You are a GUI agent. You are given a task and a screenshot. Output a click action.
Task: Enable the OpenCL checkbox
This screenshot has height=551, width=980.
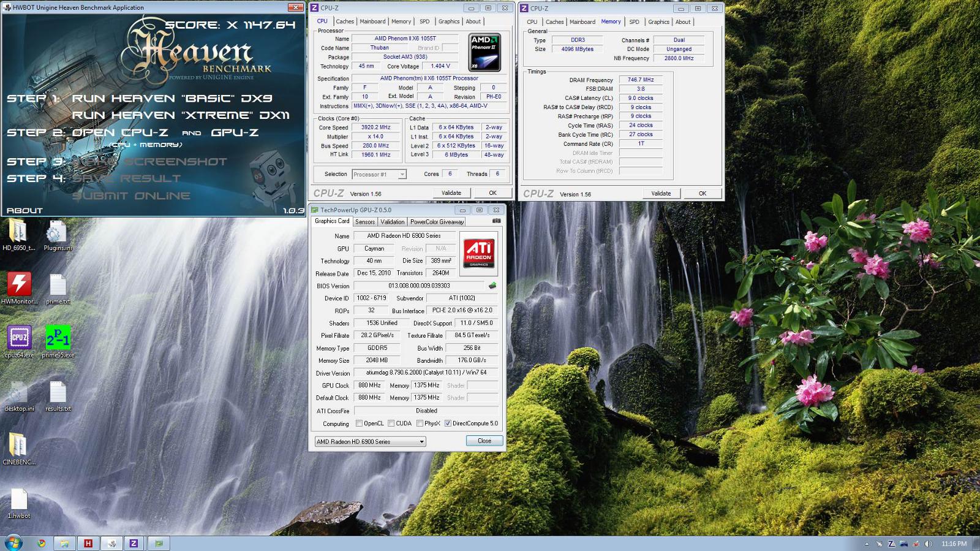pos(359,424)
